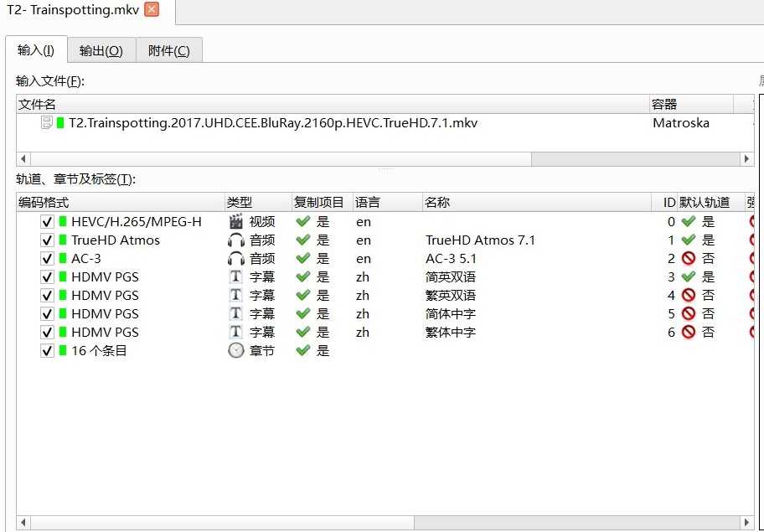
Task: Click the clock icon for chapters row
Action: pos(235,351)
